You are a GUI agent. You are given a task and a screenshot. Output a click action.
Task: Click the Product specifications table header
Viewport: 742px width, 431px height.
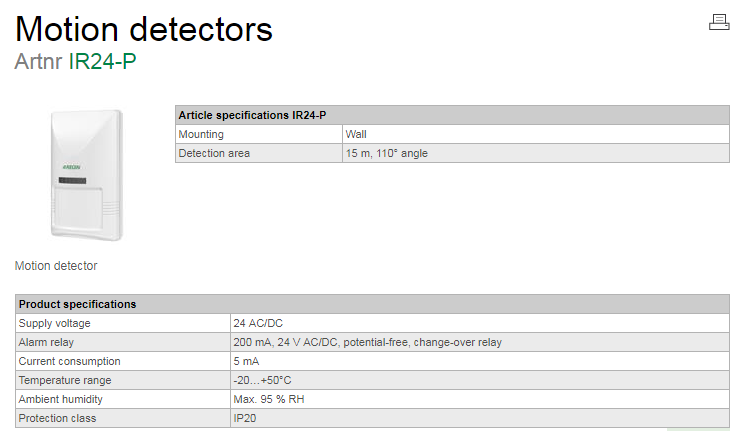coord(78,304)
